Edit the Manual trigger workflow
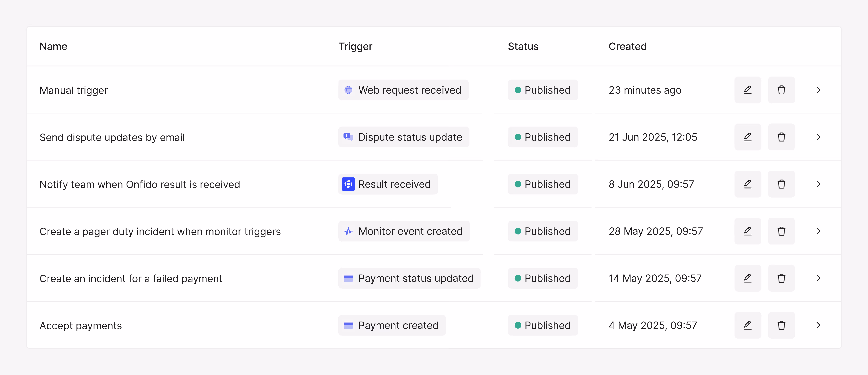This screenshot has height=375, width=868. (x=748, y=90)
